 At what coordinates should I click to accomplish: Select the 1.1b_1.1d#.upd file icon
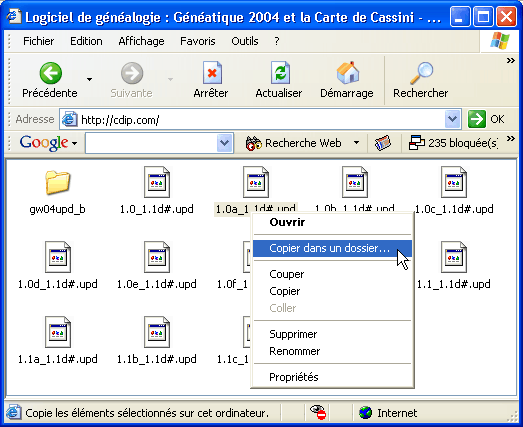[x=157, y=332]
